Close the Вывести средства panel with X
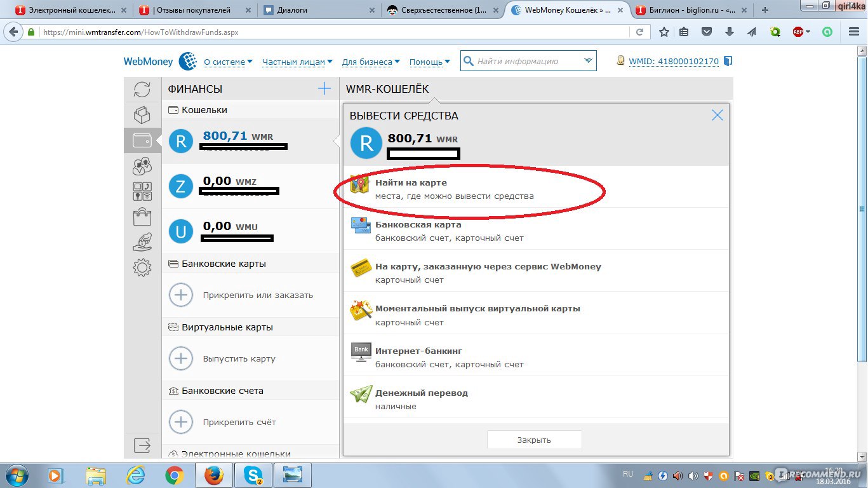This screenshot has width=868, height=488. pyautogui.click(x=718, y=115)
